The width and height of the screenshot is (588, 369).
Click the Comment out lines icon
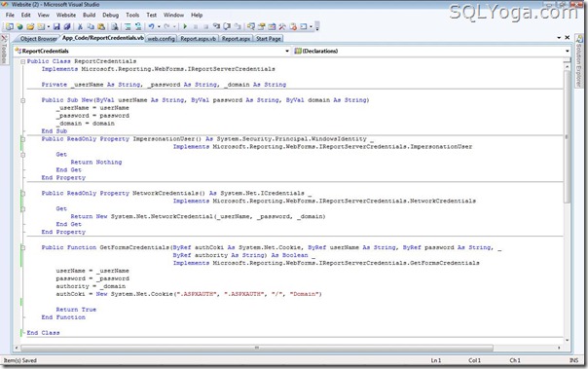tap(128, 26)
